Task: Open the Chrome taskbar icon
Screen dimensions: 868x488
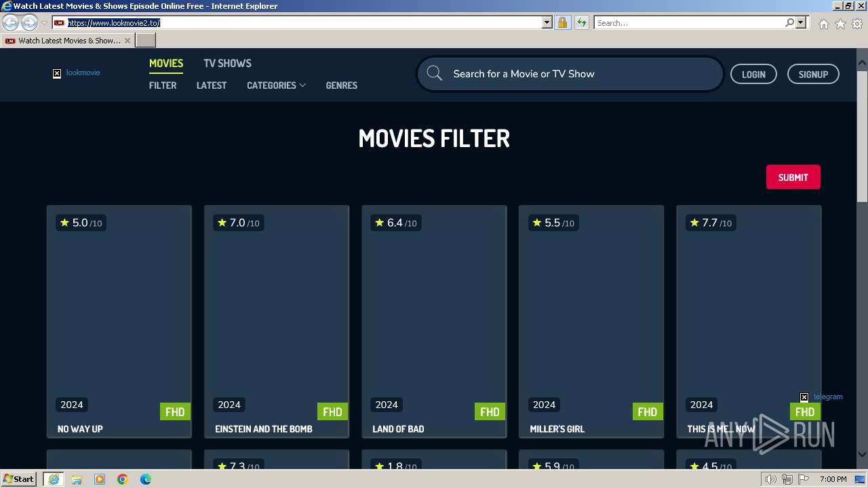Action: pos(123,479)
